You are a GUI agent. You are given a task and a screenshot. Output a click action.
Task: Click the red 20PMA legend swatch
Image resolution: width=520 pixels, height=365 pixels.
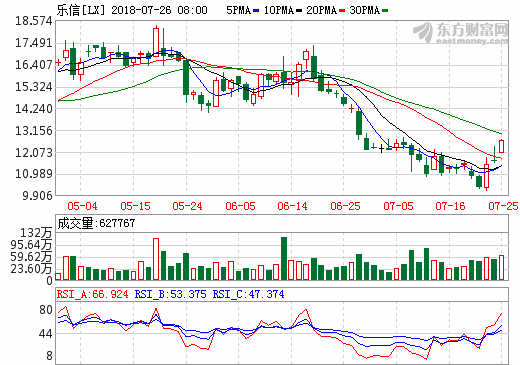pos(342,11)
